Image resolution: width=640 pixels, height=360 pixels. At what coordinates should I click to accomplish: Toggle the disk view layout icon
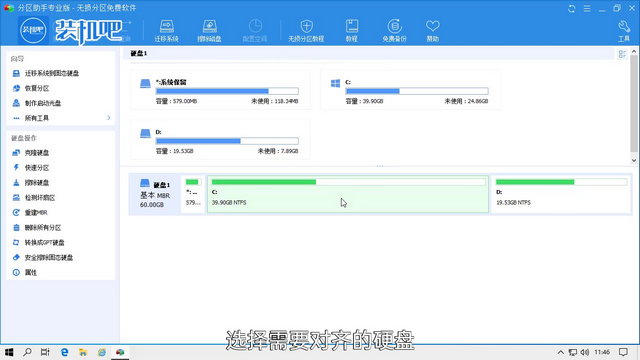[x=622, y=54]
